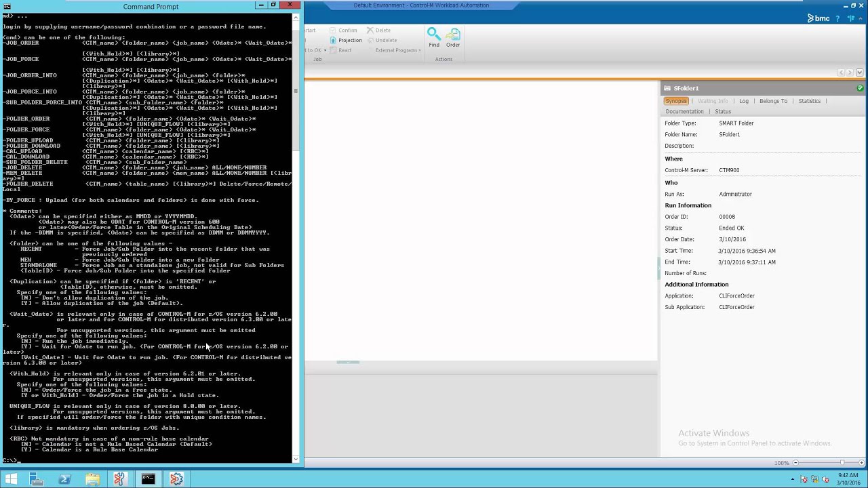Click Command Prompt scroll down arrow
Viewport: 868px width, 488px height.
(x=296, y=459)
